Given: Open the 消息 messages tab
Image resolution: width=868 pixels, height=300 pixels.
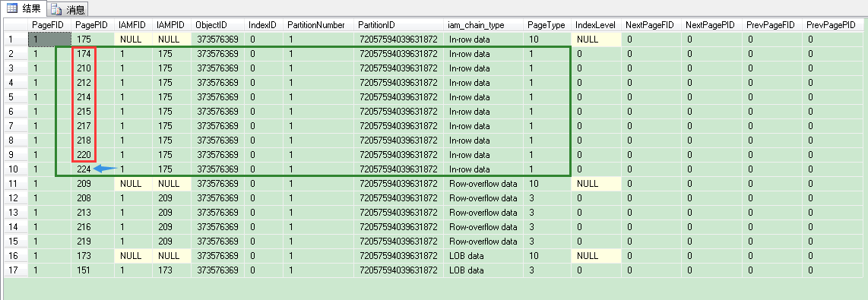Looking at the screenshot, I should point(68,9).
